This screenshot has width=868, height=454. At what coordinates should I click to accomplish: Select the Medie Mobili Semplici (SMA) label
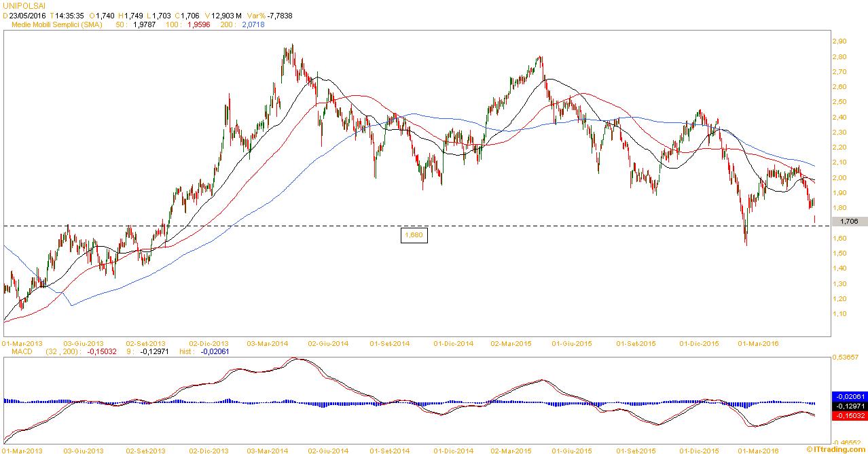click(x=61, y=24)
